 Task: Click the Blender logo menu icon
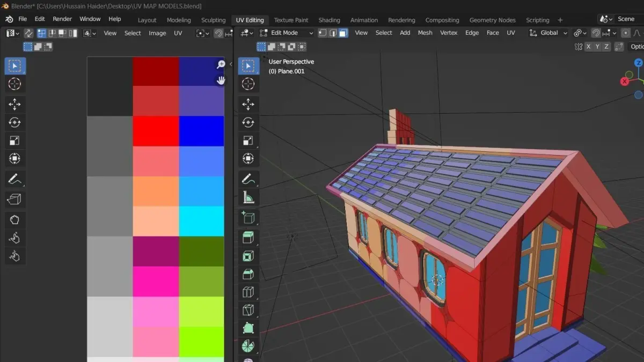[x=9, y=19]
